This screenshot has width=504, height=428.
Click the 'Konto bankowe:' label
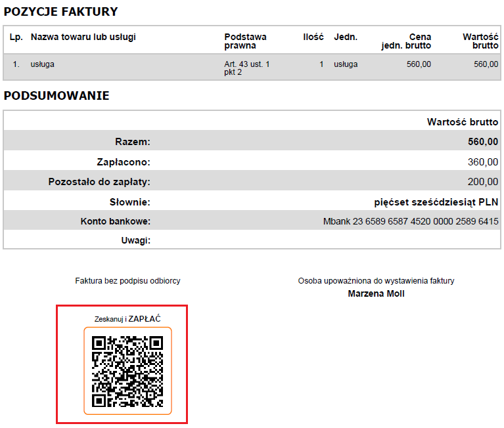tap(116, 221)
